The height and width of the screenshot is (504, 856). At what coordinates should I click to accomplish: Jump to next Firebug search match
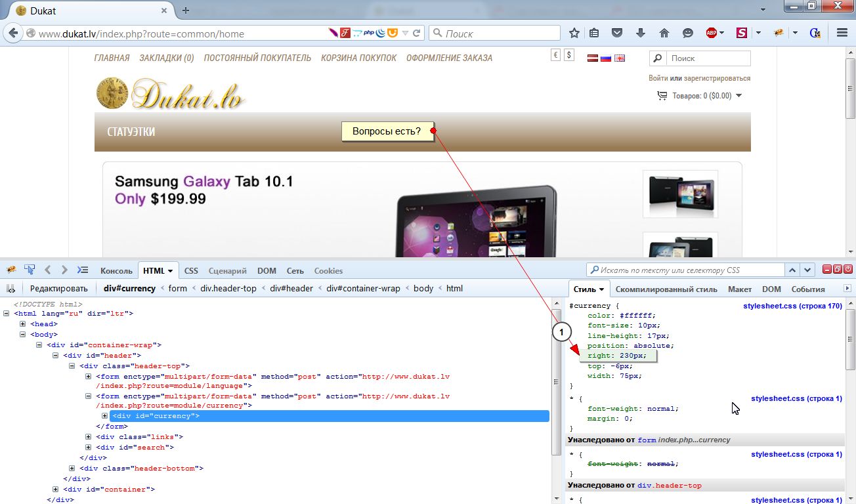pyautogui.click(x=808, y=270)
